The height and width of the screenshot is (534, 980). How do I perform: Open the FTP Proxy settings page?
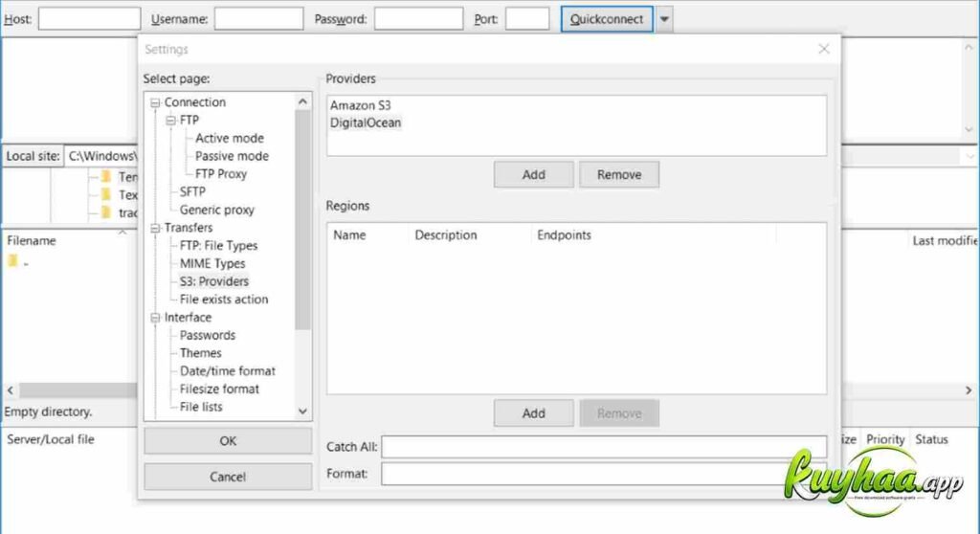click(221, 174)
